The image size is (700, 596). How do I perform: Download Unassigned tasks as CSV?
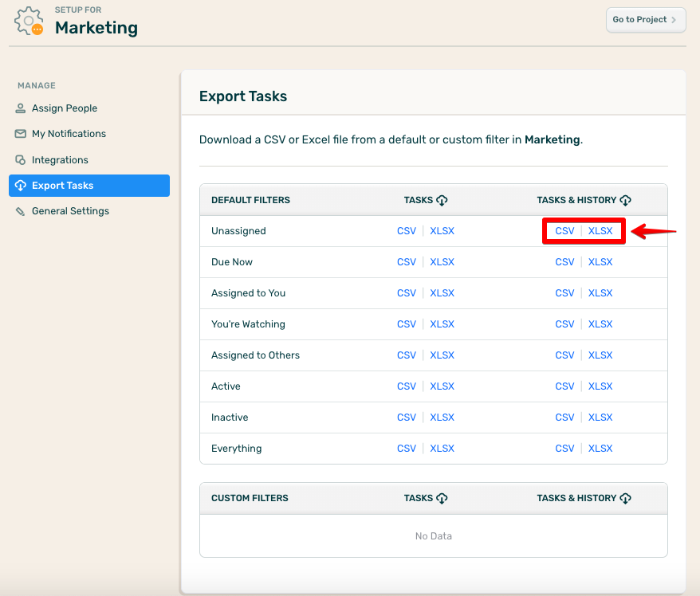[x=407, y=231]
